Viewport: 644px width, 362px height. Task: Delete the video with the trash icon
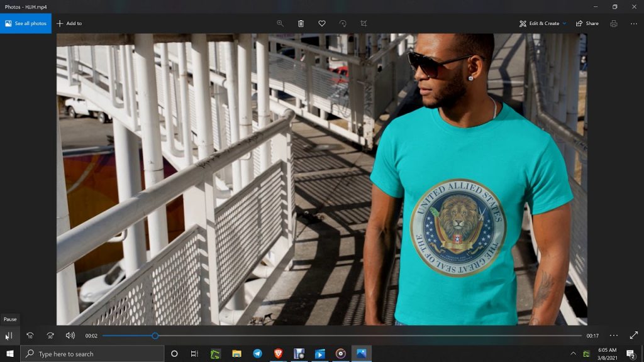pos(301,23)
